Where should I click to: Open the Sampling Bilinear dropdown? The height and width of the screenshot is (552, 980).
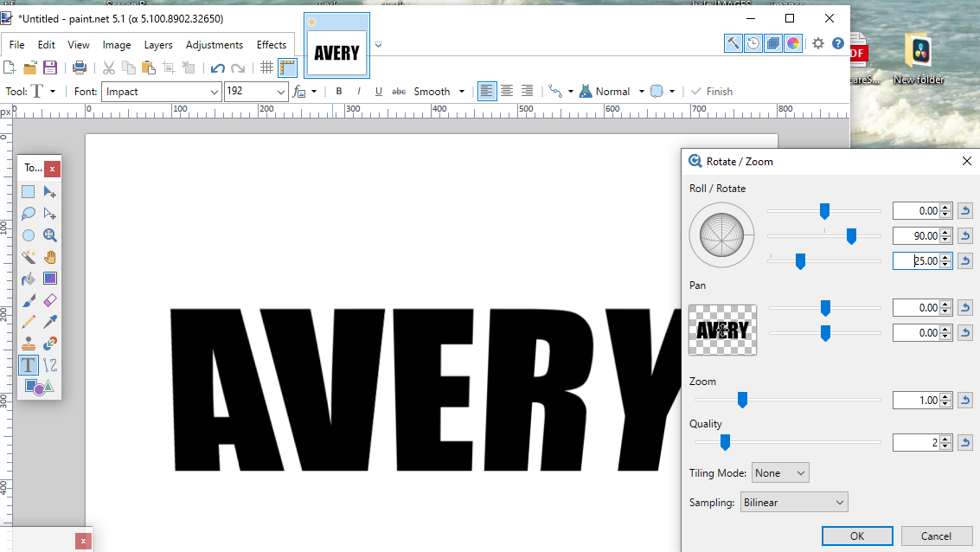tap(794, 502)
